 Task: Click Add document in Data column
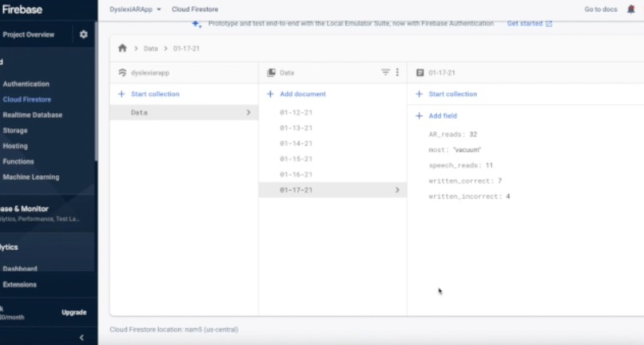(x=303, y=94)
